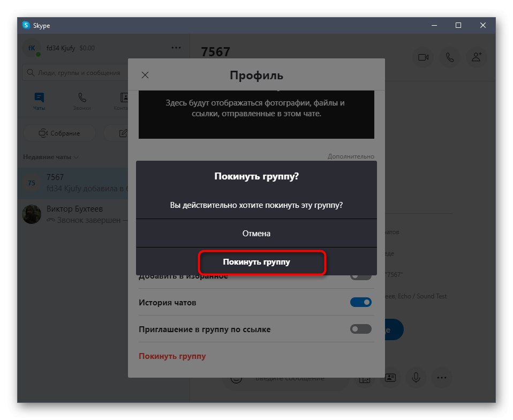The width and height of the screenshot is (513, 420).
Task: Open the contact card icon in the message bar
Action: [390, 378]
